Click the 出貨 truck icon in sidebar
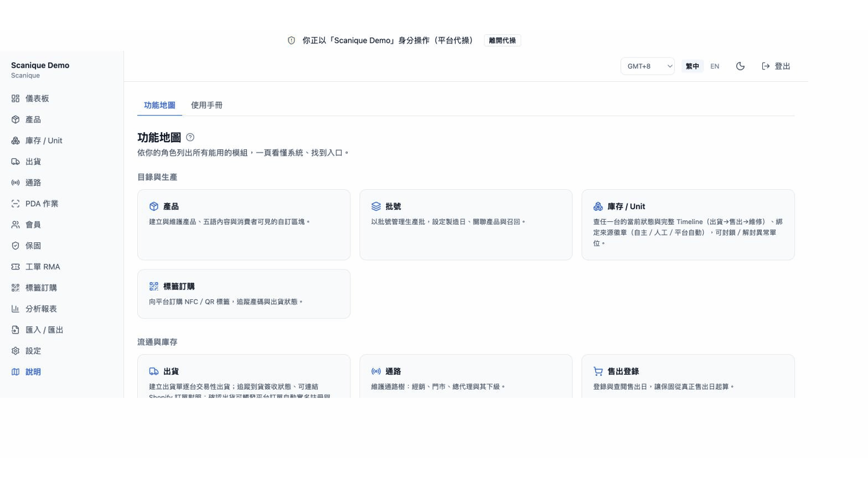The image size is (868, 488). tap(15, 162)
